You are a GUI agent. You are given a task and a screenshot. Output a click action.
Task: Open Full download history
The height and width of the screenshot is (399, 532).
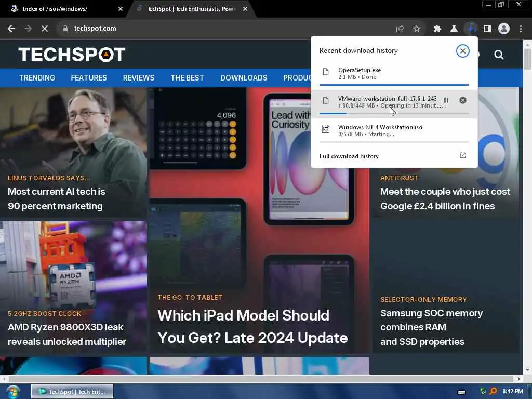[394, 156]
